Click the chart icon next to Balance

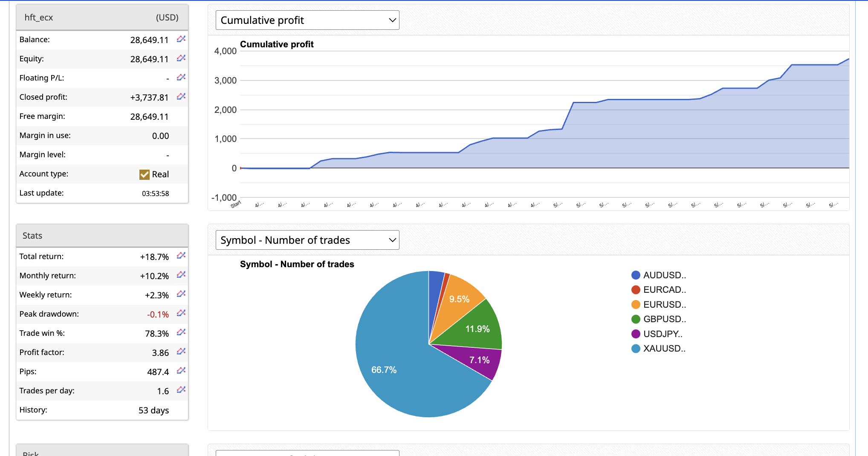click(181, 39)
